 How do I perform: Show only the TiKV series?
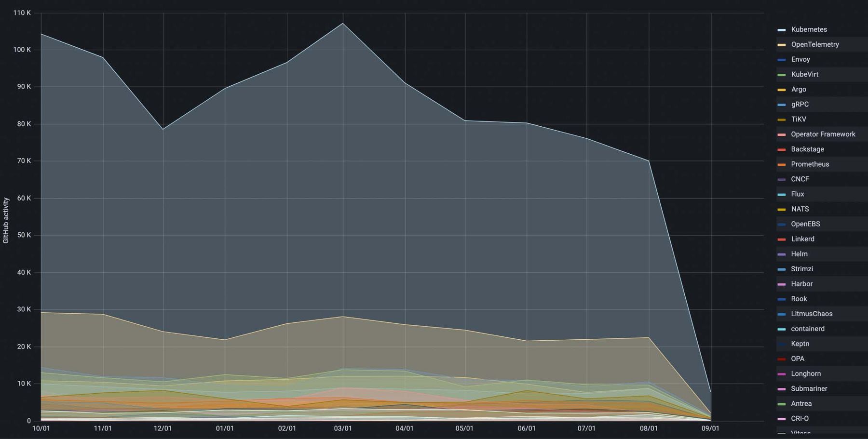coord(798,119)
